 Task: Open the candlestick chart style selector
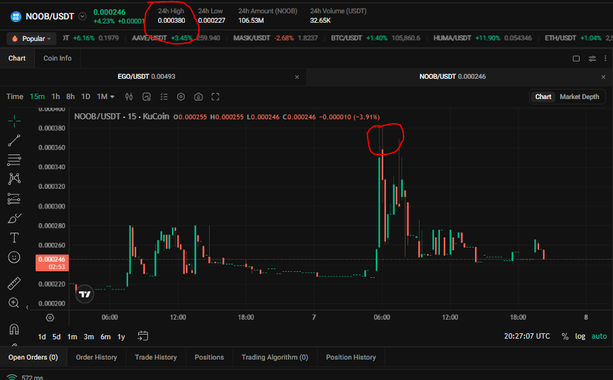pos(129,97)
